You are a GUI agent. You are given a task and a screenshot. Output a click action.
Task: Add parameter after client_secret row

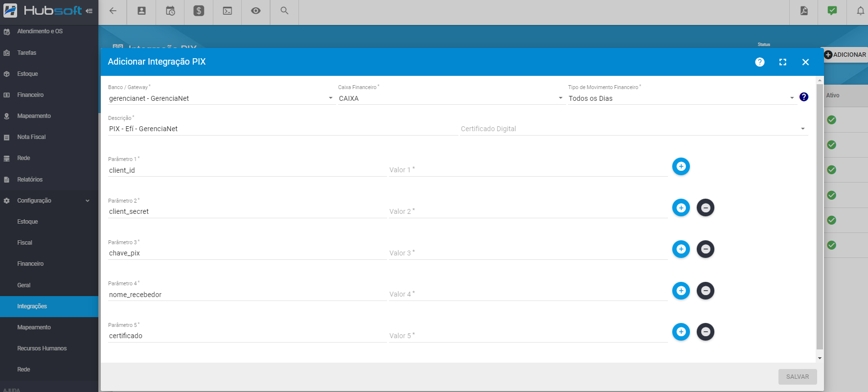pos(681,208)
